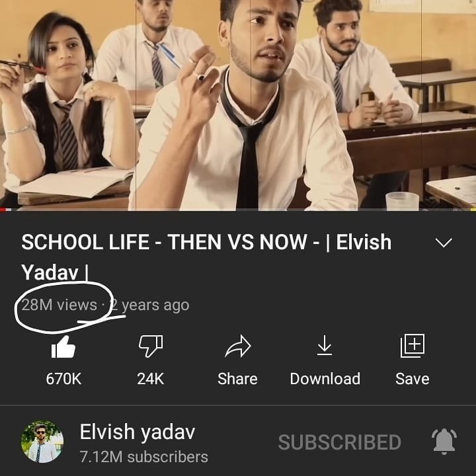Tap the Save to playlist icon
The height and width of the screenshot is (476, 476).
pyautogui.click(x=413, y=346)
